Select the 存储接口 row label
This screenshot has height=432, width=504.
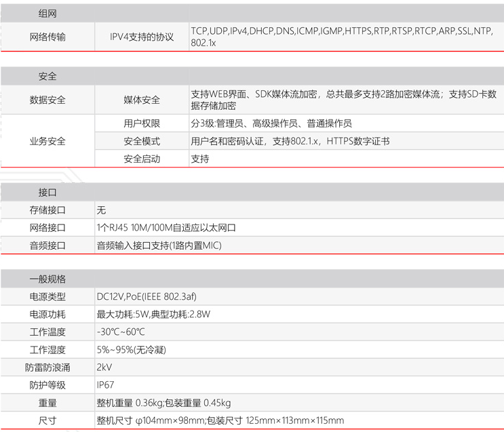tap(47, 210)
